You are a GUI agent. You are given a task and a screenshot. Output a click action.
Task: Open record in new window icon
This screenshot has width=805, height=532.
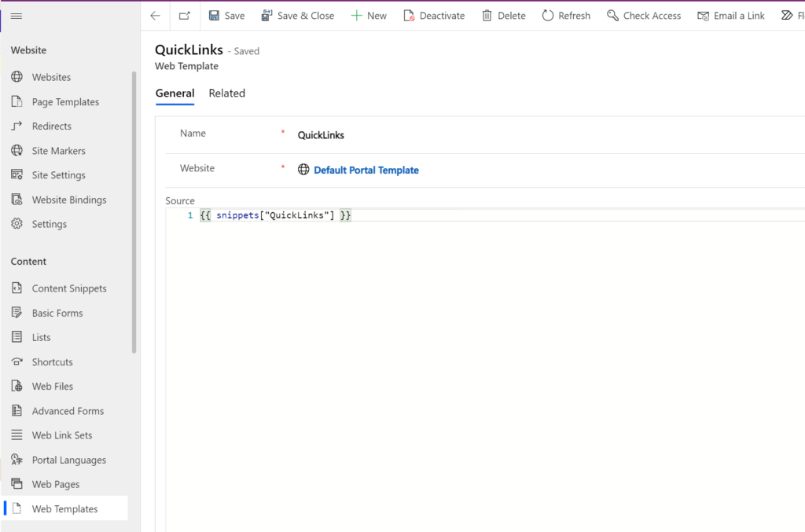point(184,16)
